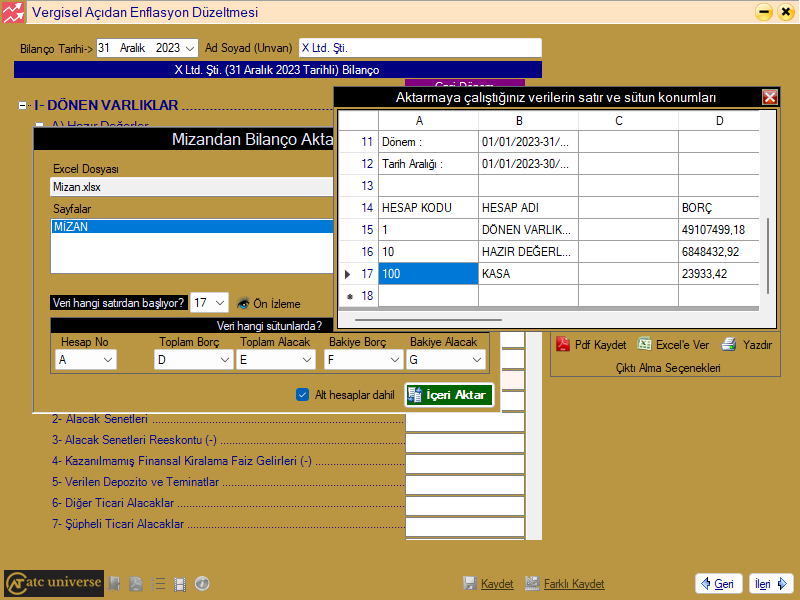Select the MİZAN sheet in Sayfalar list

click(192, 227)
